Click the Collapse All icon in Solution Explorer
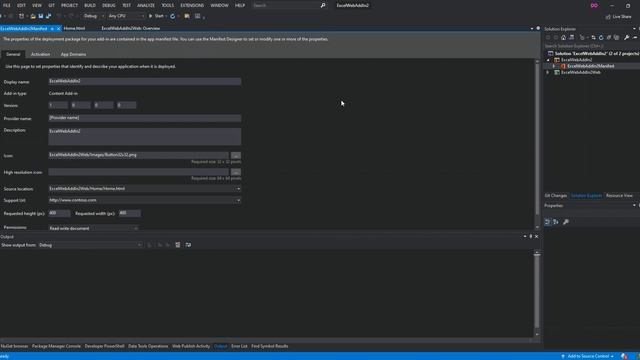 [609, 37]
